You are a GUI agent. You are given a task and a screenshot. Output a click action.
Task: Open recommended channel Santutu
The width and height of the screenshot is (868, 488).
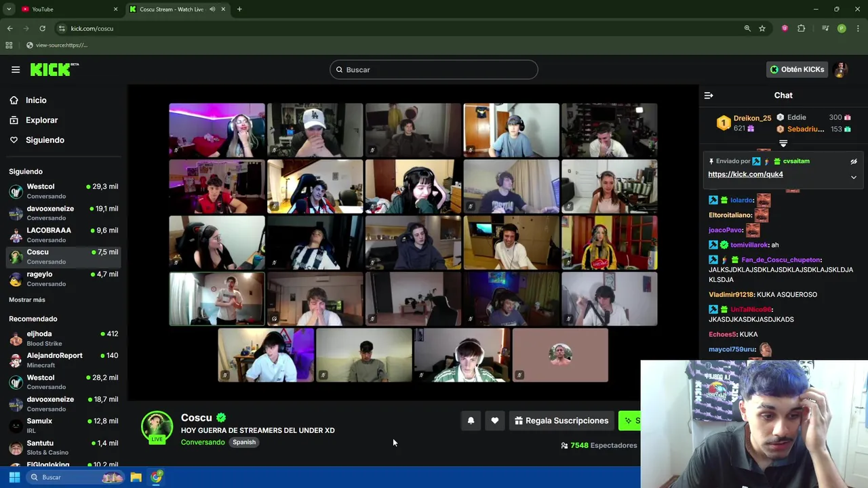(64, 447)
